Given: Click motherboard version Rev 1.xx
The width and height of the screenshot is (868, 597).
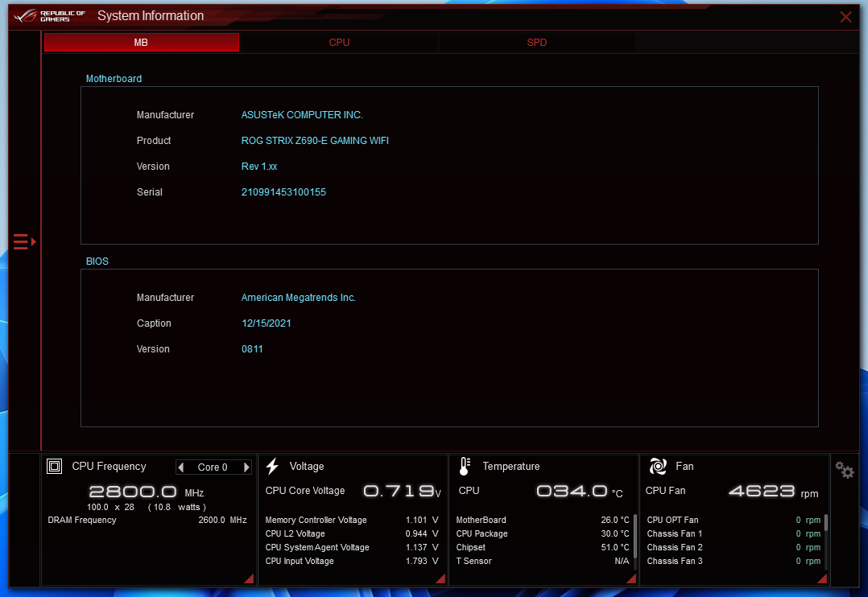Looking at the screenshot, I should pyautogui.click(x=259, y=167).
